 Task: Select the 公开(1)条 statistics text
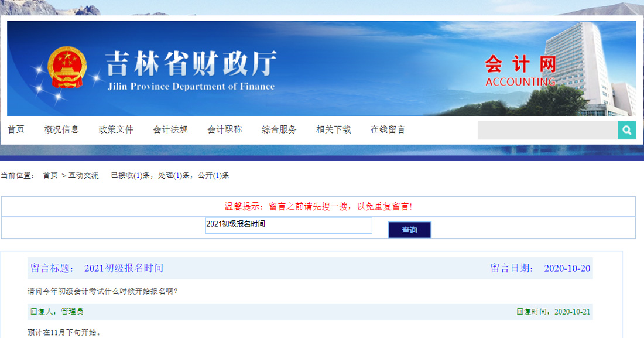214,176
